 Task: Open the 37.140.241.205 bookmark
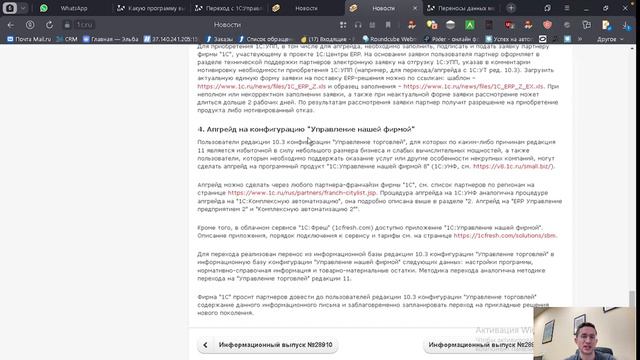171,39
